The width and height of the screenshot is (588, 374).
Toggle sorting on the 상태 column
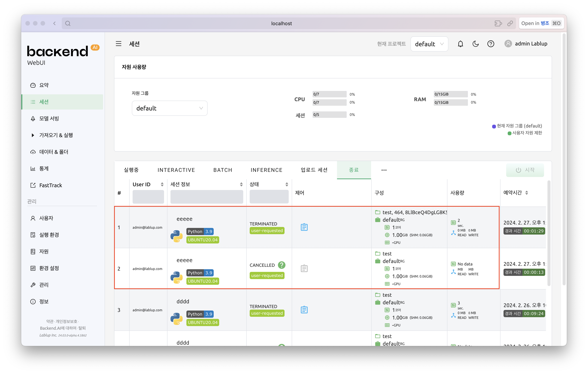click(x=287, y=184)
